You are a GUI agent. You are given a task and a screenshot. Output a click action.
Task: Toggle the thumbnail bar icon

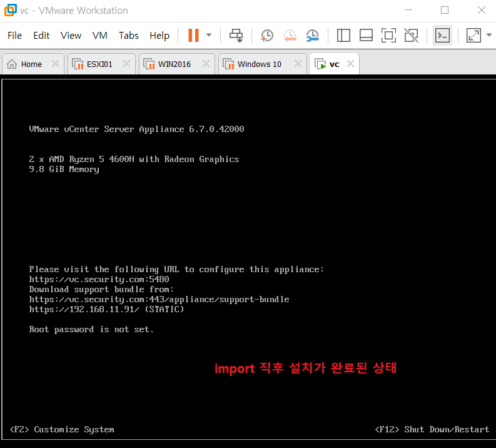coord(366,35)
